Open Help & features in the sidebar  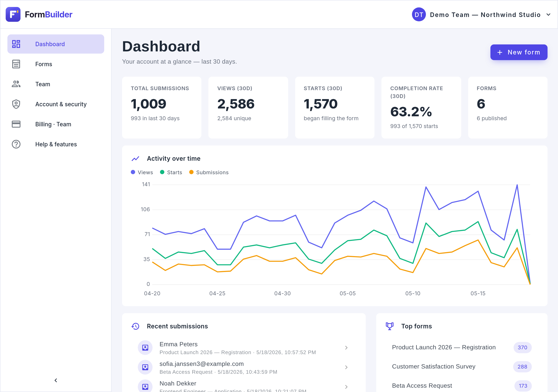[x=56, y=144]
